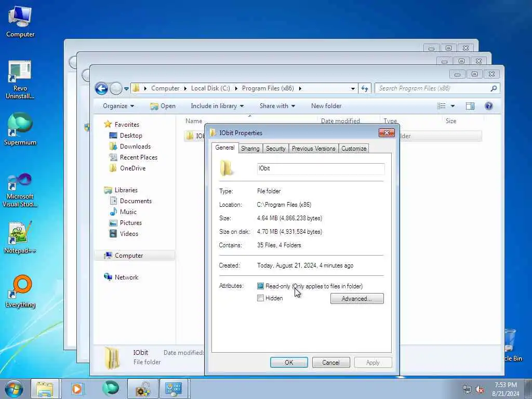The width and height of the screenshot is (532, 399).
Task: Open the Previous Versions tab
Action: click(313, 149)
